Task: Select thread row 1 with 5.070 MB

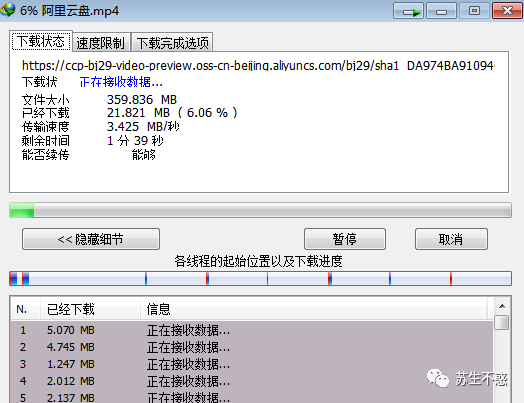Action: coord(252,330)
